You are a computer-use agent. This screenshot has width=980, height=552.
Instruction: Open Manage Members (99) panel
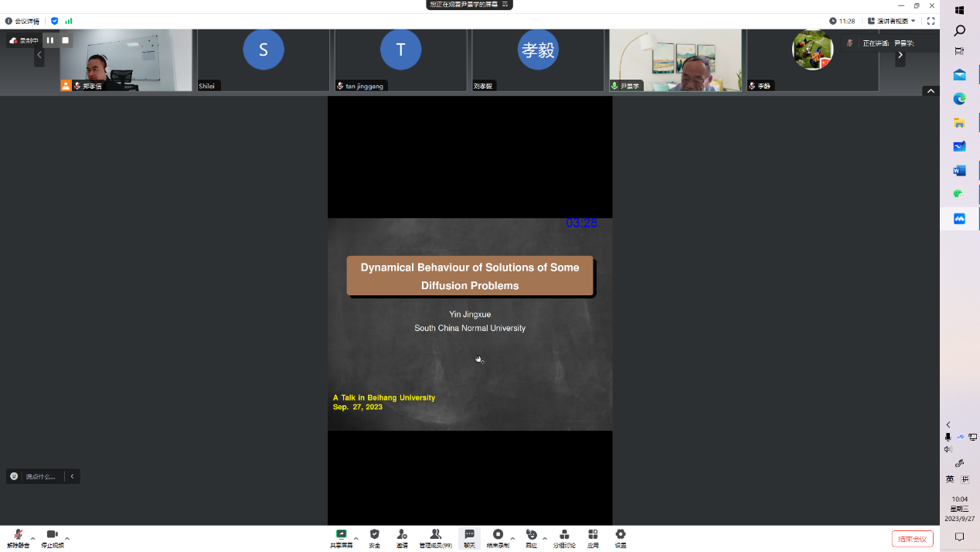tap(435, 537)
